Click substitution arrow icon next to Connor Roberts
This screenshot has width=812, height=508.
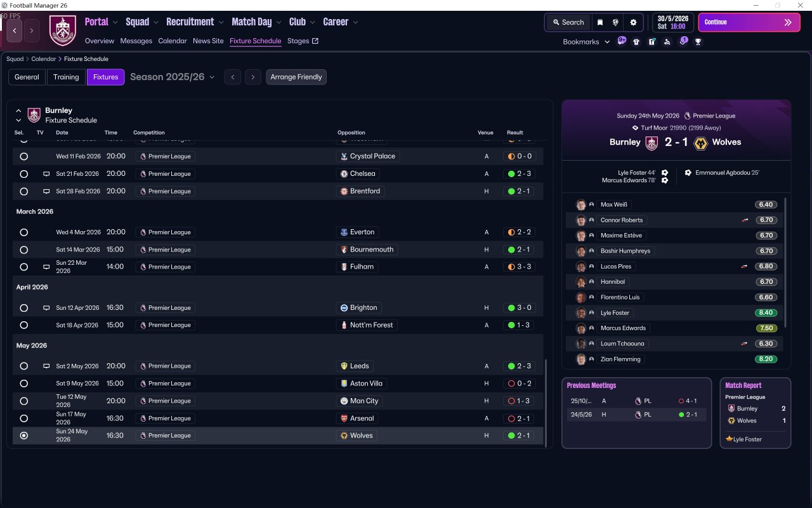745,220
